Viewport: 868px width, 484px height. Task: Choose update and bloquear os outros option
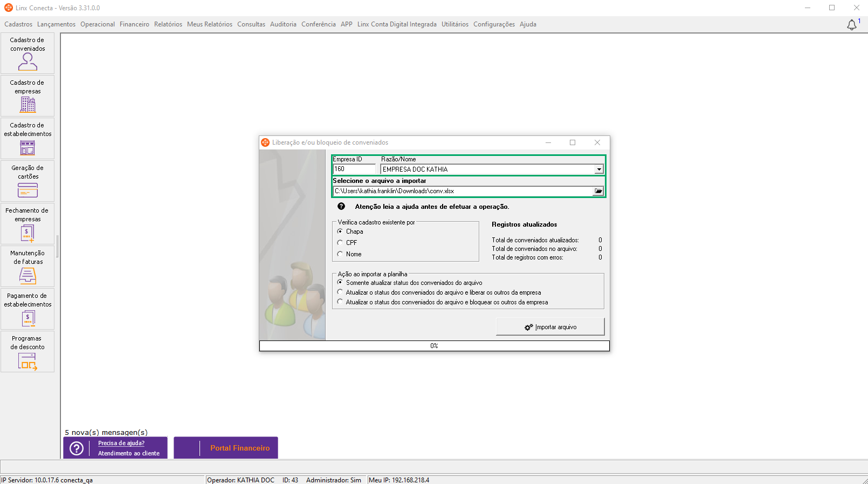point(340,302)
